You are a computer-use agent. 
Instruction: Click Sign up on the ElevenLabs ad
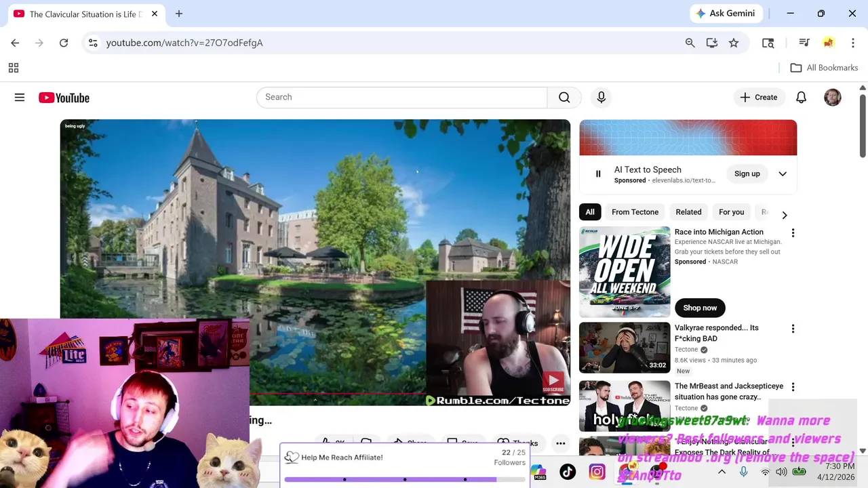click(747, 174)
